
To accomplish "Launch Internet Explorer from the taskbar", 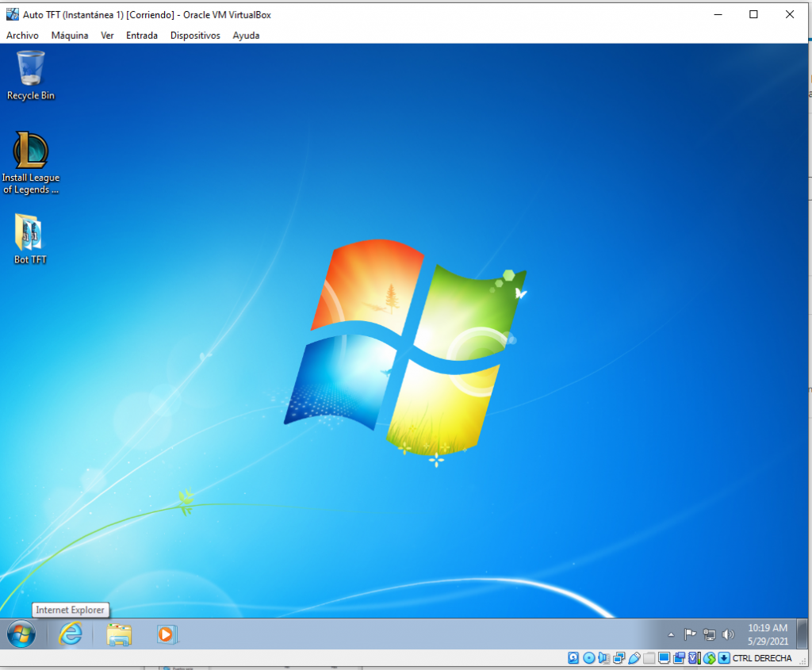I will (x=71, y=634).
